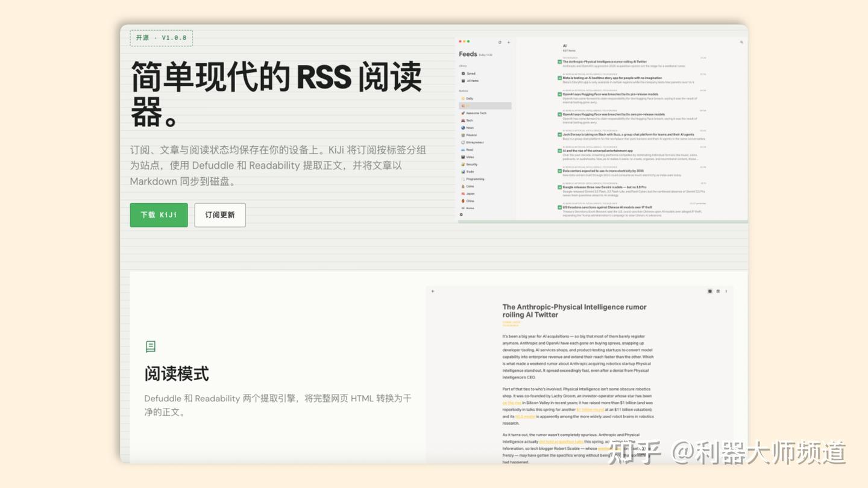Image resolution: width=868 pixels, height=488 pixels.
Task: Click the 'Feeds' sidebar heading
Action: (x=468, y=54)
